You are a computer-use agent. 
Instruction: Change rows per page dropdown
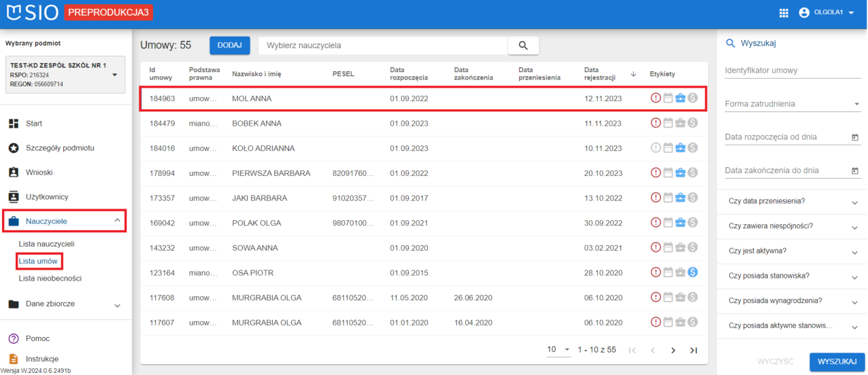pos(559,350)
